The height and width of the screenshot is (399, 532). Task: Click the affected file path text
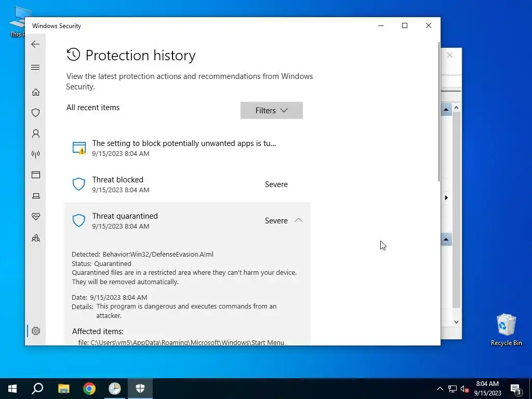(x=181, y=342)
